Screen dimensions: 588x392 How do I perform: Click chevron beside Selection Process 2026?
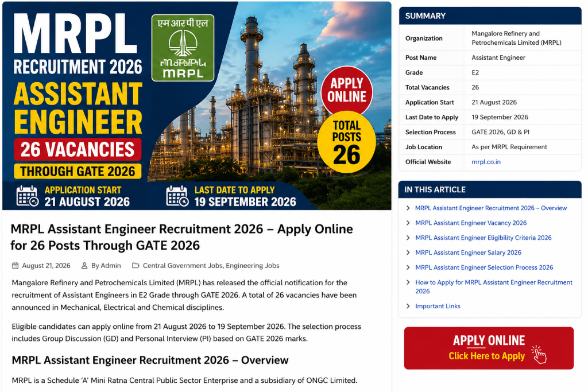[x=408, y=267]
